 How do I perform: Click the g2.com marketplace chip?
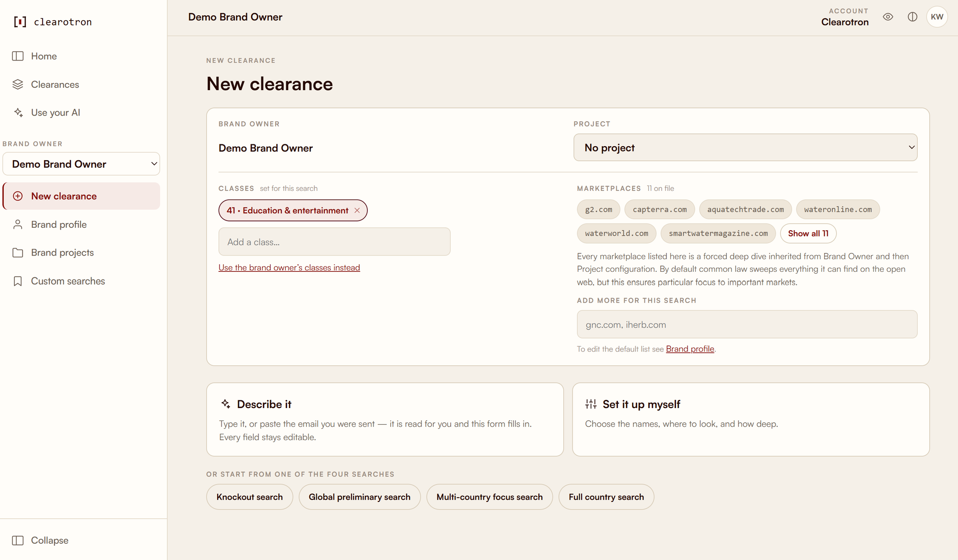tap(598, 210)
